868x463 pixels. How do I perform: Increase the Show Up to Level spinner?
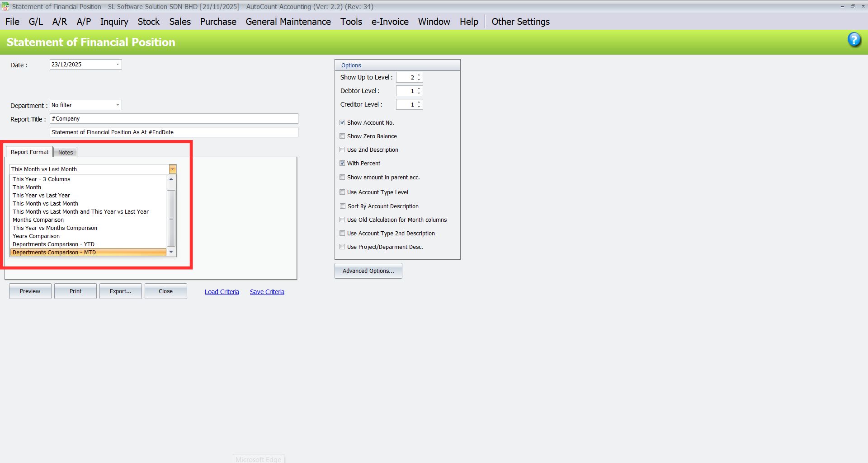(x=419, y=75)
